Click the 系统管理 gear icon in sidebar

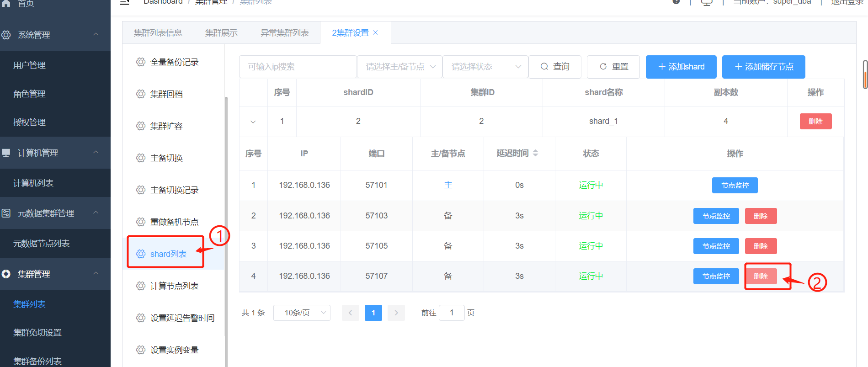pos(6,35)
